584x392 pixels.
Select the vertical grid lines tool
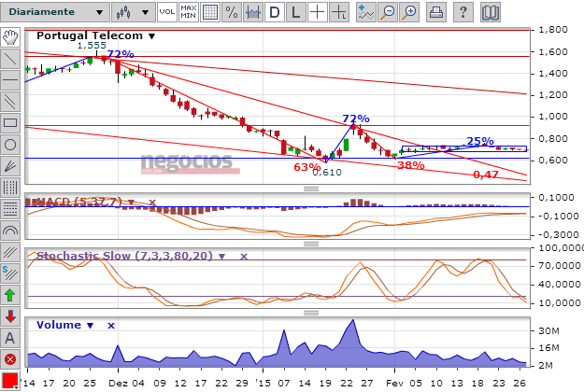pyautogui.click(x=10, y=188)
